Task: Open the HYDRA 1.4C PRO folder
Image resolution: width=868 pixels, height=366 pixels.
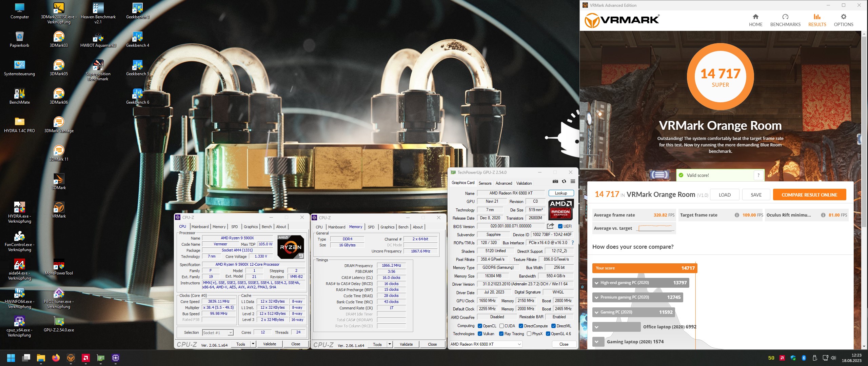Action: [x=20, y=125]
